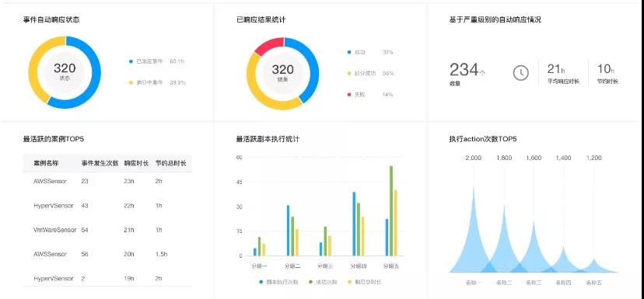Open the first AWSSensor row
This screenshot has width=644, height=299.
pyautogui.click(x=107, y=181)
